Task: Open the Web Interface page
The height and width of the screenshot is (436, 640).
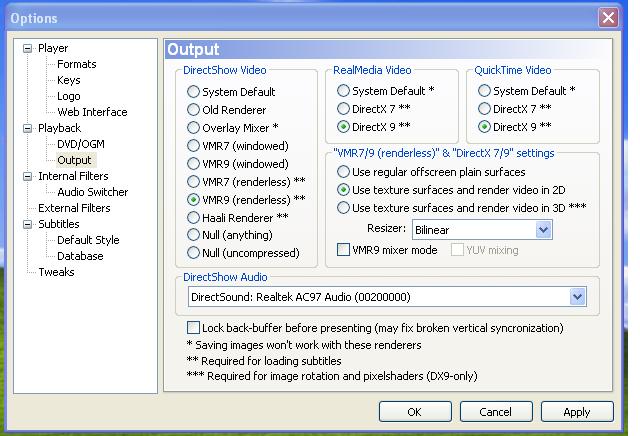Action: [92, 112]
